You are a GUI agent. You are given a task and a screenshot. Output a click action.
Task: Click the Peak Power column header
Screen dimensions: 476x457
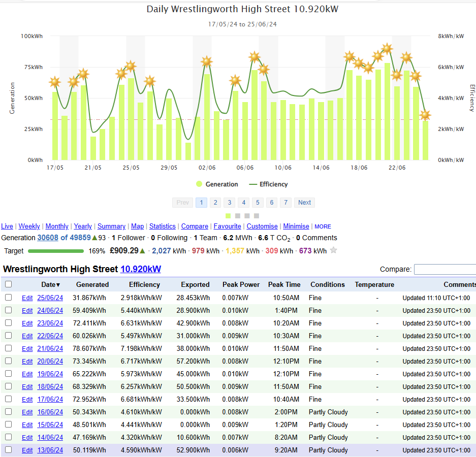pyautogui.click(x=241, y=285)
